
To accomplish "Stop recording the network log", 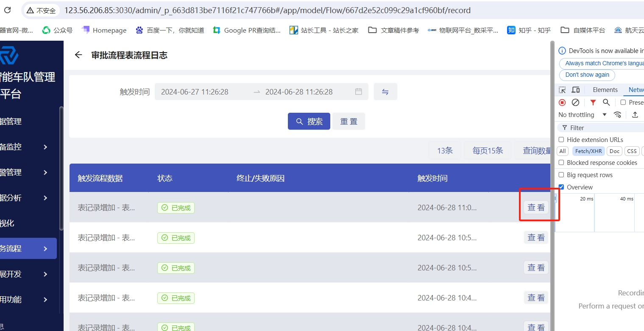I will pos(562,102).
